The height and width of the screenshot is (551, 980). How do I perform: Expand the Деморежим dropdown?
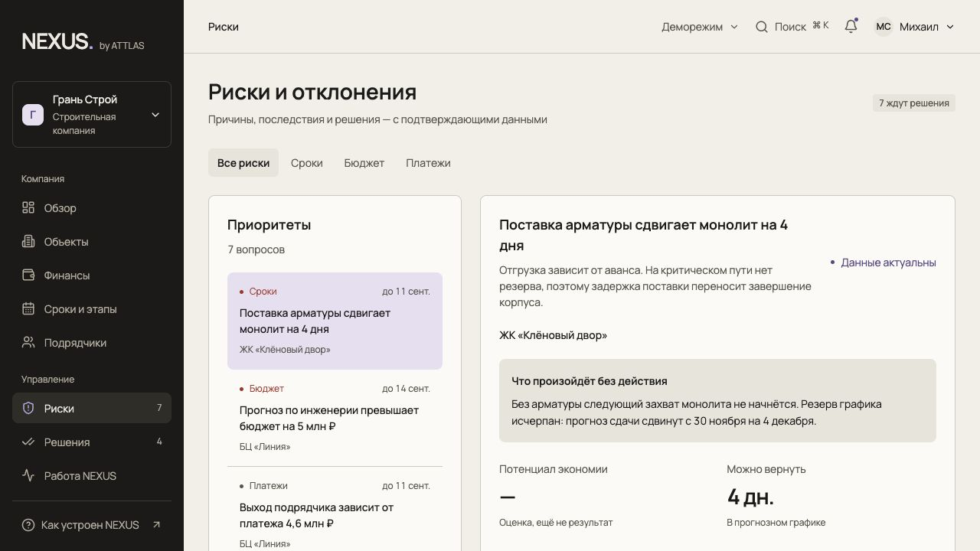tap(700, 27)
